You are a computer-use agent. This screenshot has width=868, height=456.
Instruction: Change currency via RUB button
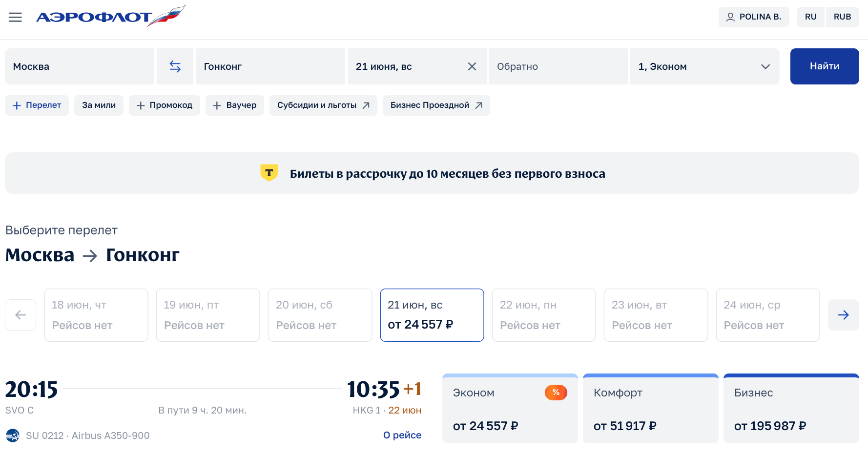tap(842, 17)
